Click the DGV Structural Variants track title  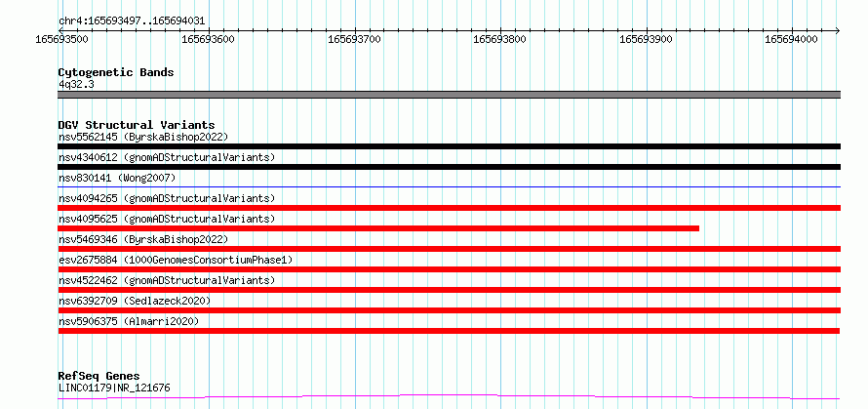137,125
